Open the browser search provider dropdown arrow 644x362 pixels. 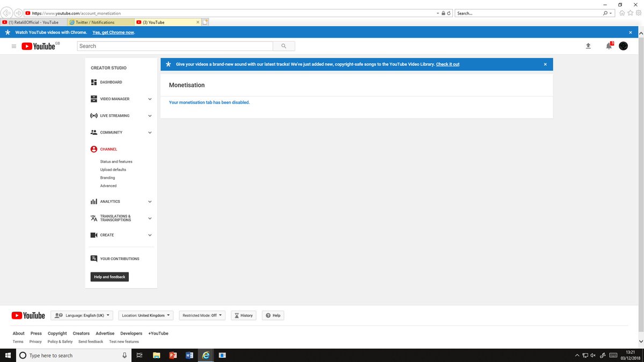[x=611, y=13]
